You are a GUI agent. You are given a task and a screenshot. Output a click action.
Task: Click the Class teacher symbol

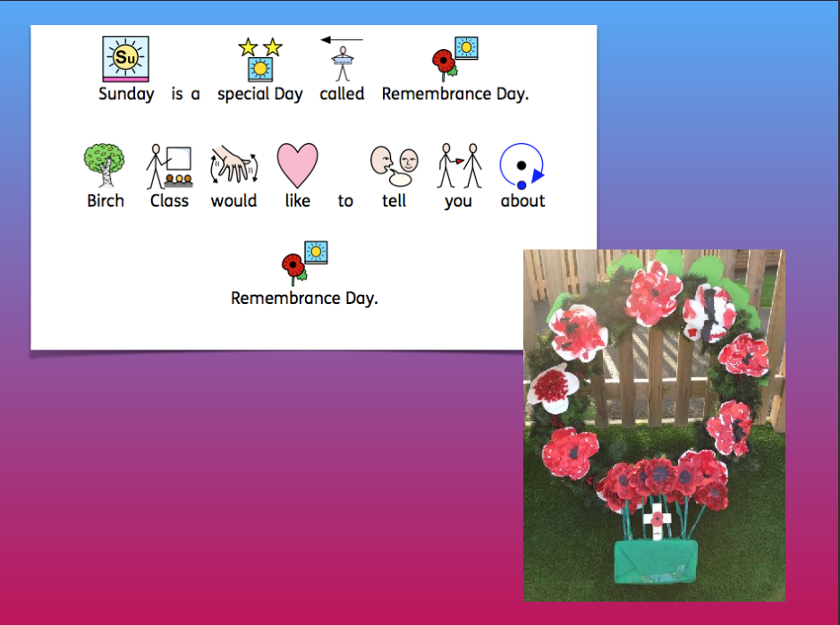(169, 166)
